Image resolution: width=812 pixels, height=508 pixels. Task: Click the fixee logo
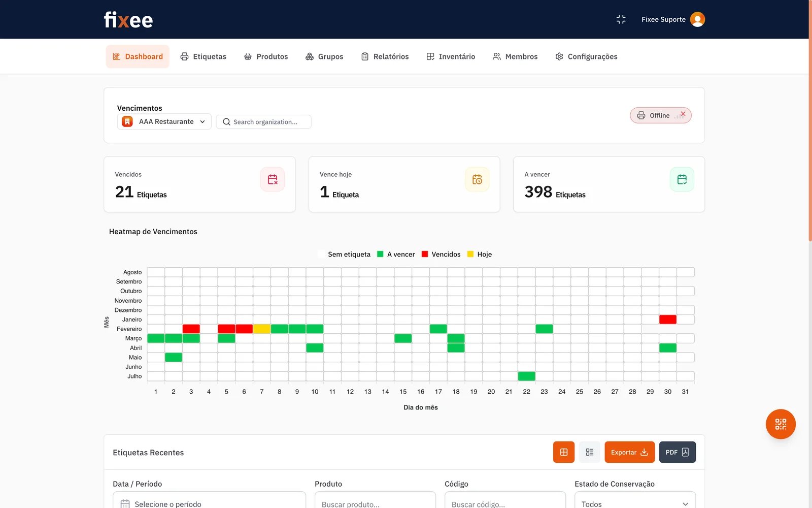point(128,20)
